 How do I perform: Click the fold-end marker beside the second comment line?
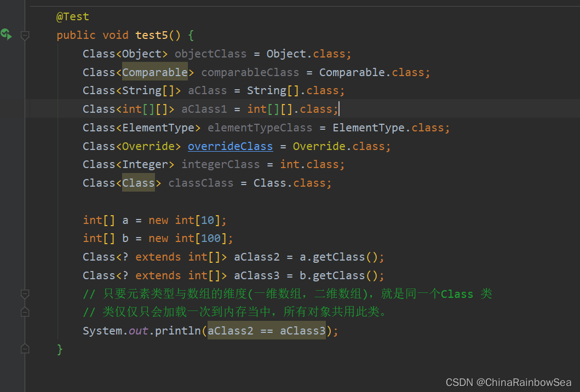[x=25, y=312]
